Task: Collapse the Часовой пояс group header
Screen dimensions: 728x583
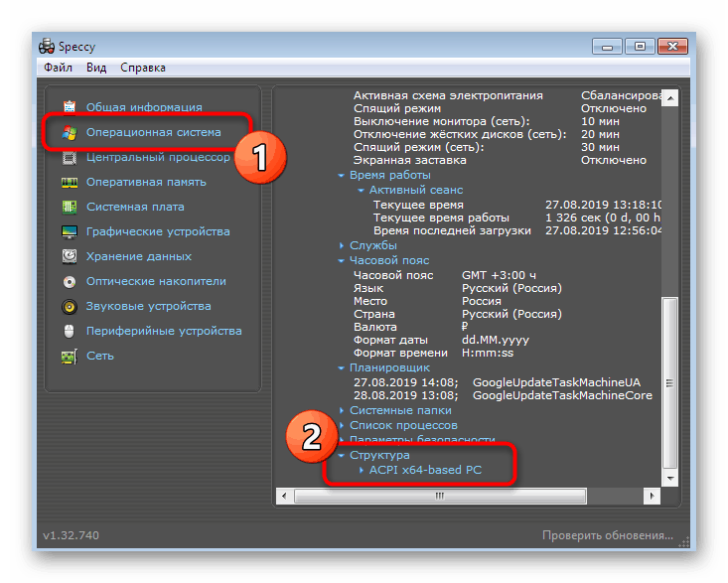Action: (x=342, y=261)
